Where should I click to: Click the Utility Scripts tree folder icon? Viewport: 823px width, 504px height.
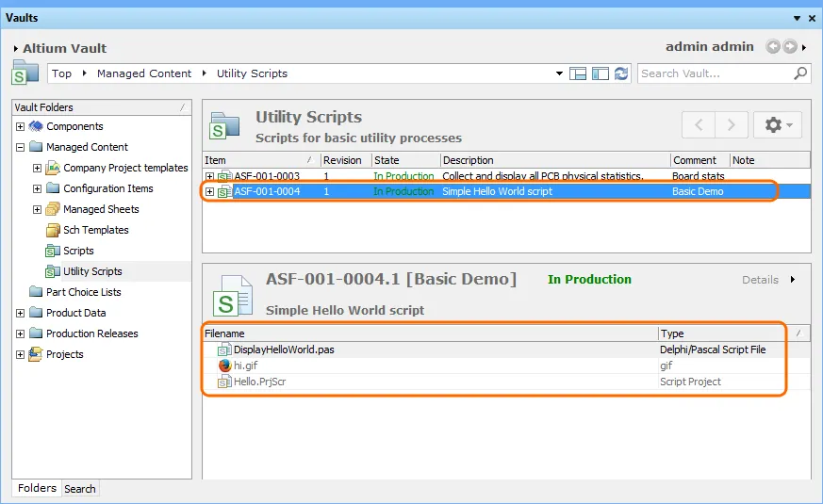click(53, 271)
